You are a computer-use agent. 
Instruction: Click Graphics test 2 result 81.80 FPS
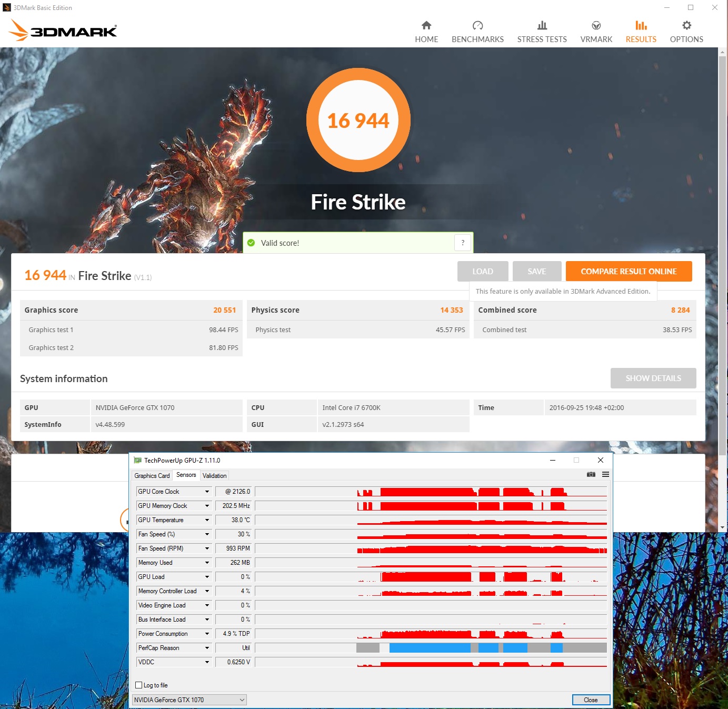tap(224, 347)
